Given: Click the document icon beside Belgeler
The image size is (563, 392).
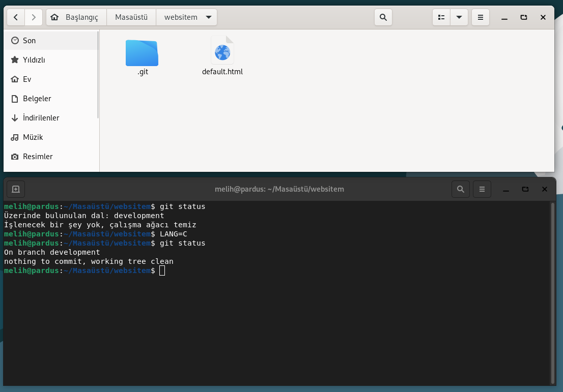Looking at the screenshot, I should click(x=15, y=99).
